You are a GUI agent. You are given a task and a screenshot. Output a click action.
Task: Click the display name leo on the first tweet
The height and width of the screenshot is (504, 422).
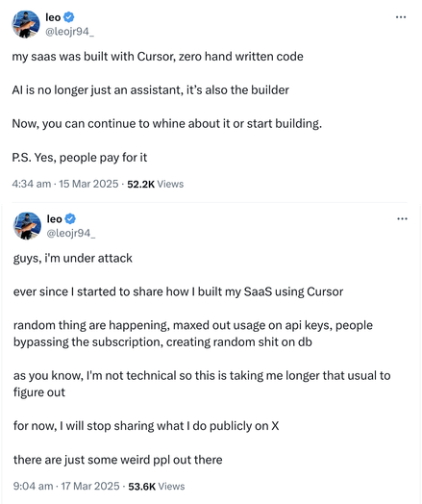tap(53, 17)
